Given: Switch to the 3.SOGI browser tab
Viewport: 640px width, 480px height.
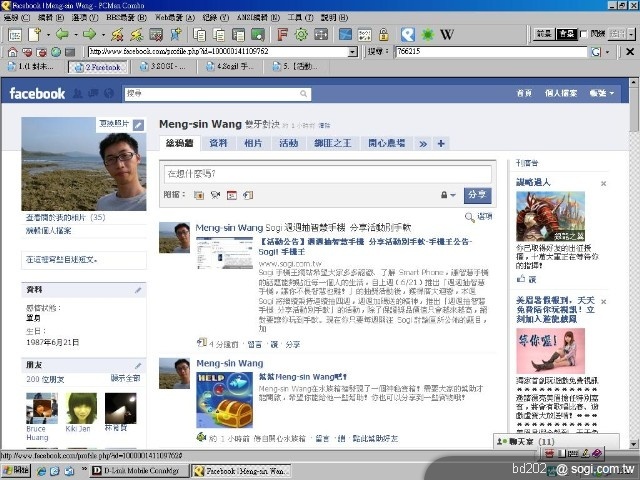Looking at the screenshot, I should 162,67.
